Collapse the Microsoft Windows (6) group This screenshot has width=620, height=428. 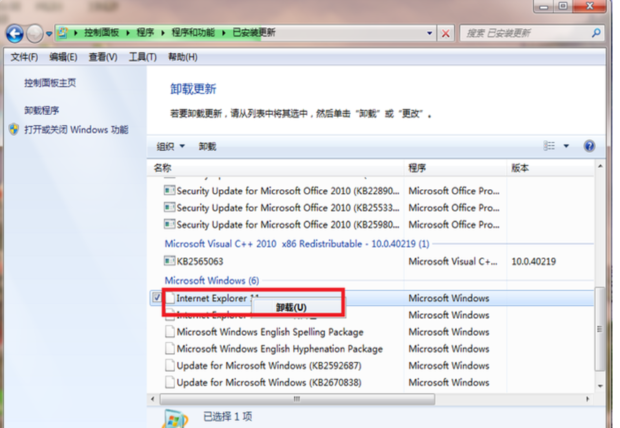tap(212, 281)
